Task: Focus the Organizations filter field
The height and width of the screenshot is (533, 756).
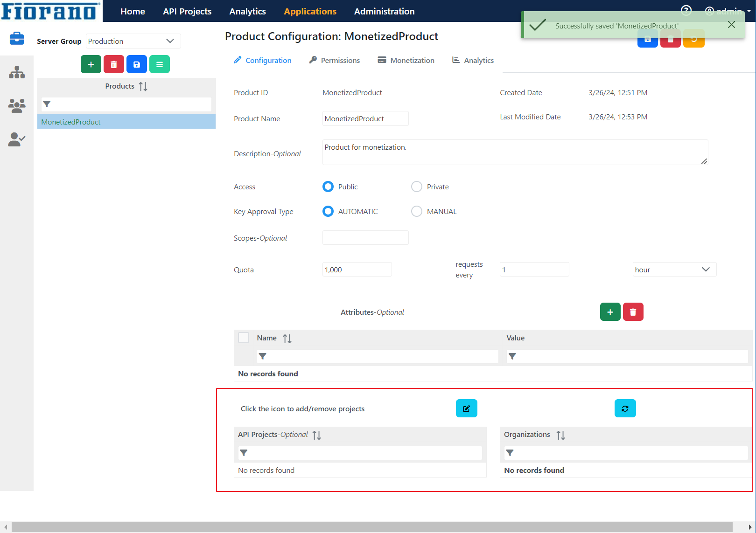Action: tap(626, 453)
